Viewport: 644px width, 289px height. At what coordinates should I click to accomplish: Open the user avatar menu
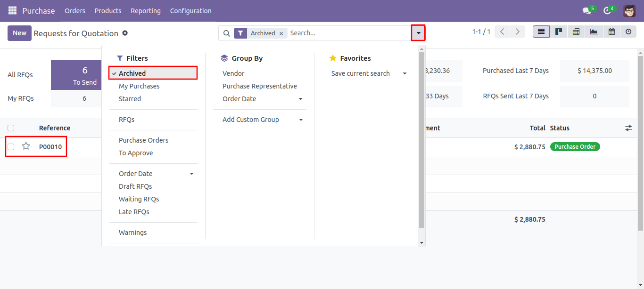pos(629,10)
